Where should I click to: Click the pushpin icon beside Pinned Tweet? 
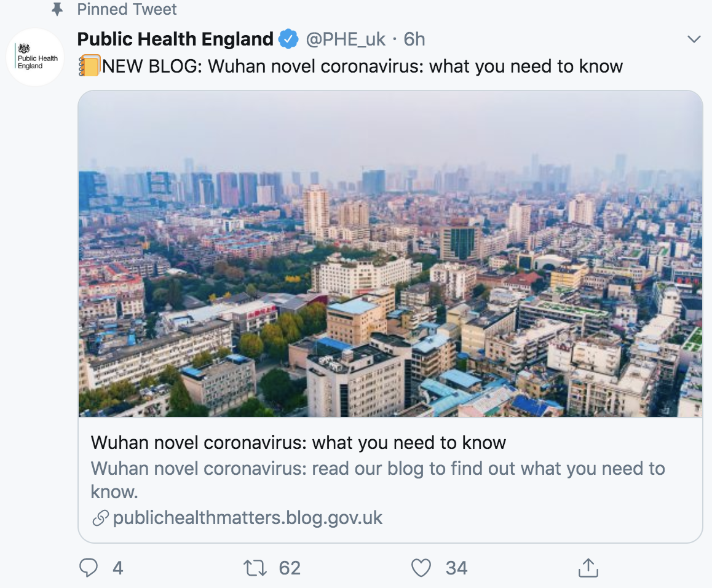point(57,10)
